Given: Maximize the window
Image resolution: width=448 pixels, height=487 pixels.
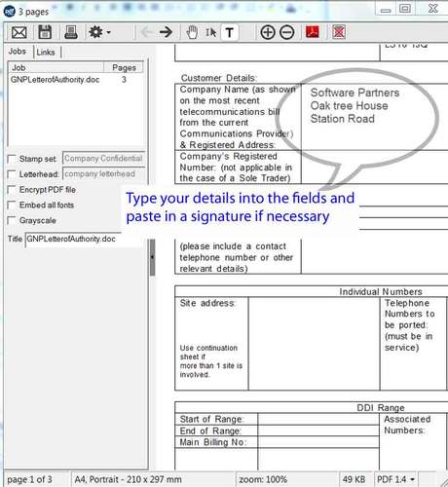Looking at the screenshot, I should coord(405,9).
